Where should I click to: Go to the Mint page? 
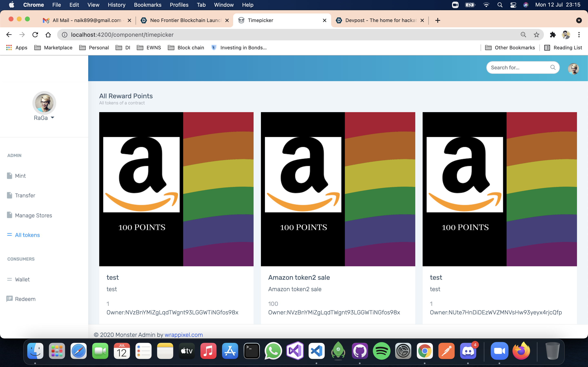20,176
